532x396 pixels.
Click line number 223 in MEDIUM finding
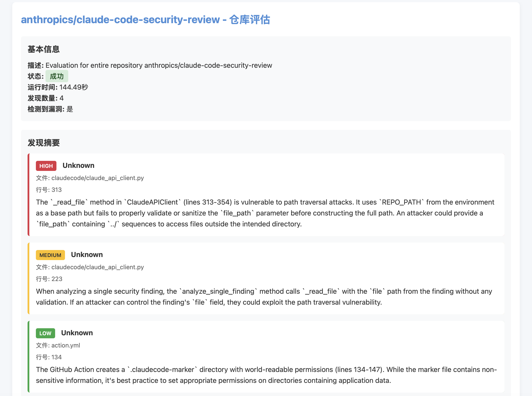pos(57,279)
